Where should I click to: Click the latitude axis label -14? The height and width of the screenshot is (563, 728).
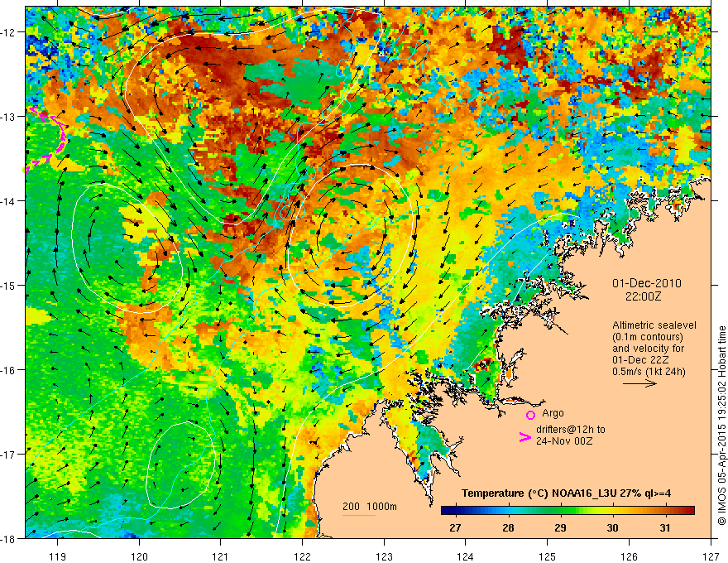click(x=8, y=201)
